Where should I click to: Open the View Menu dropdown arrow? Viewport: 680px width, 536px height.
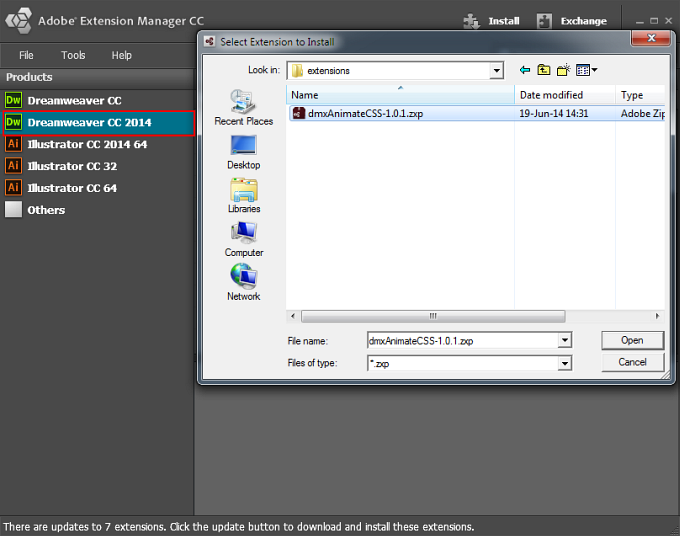click(x=595, y=70)
